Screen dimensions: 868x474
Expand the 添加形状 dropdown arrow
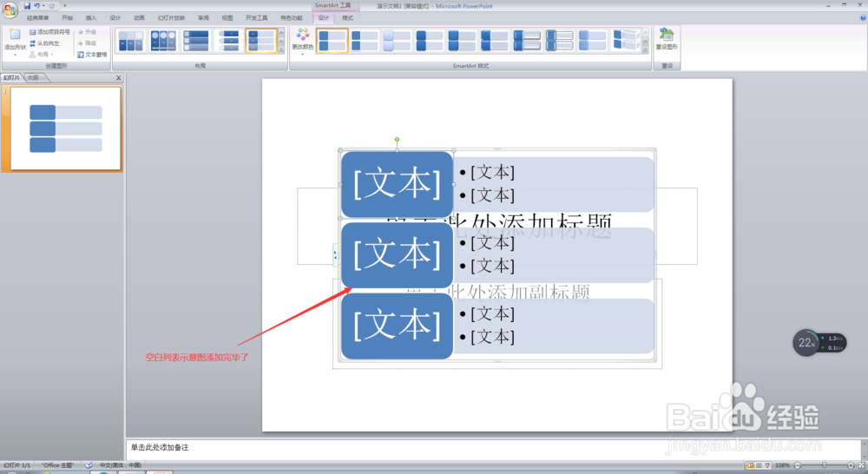pyautogui.click(x=15, y=55)
